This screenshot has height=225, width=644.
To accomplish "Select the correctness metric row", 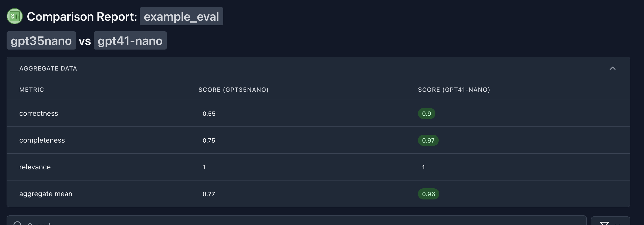I will click(318, 114).
